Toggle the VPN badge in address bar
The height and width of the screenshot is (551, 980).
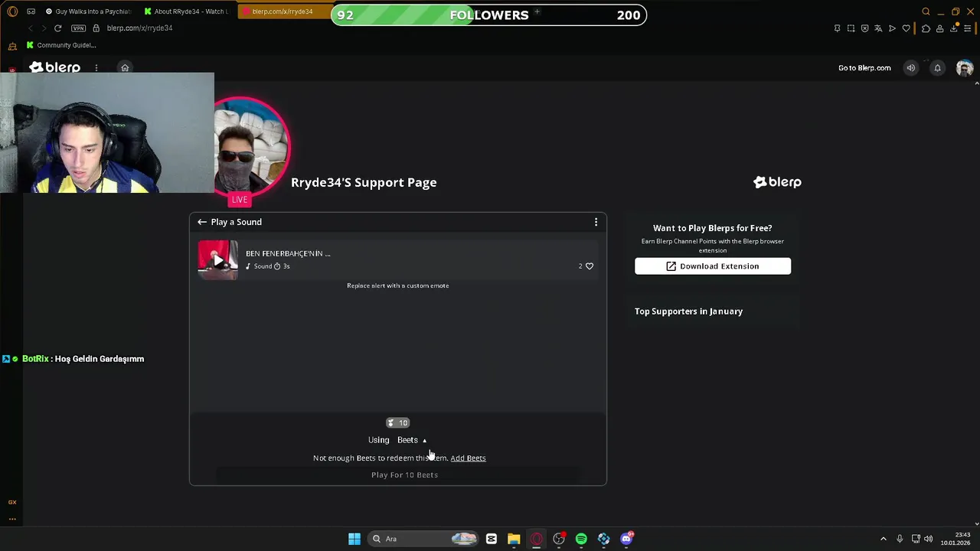78,28
